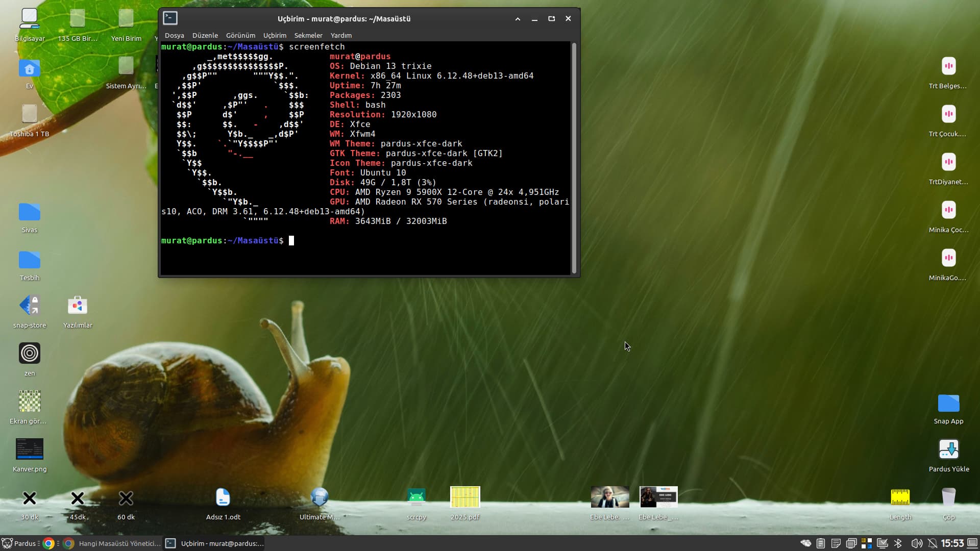Click the Bluetooth tray icon
The height and width of the screenshot is (551, 980).
click(x=898, y=543)
